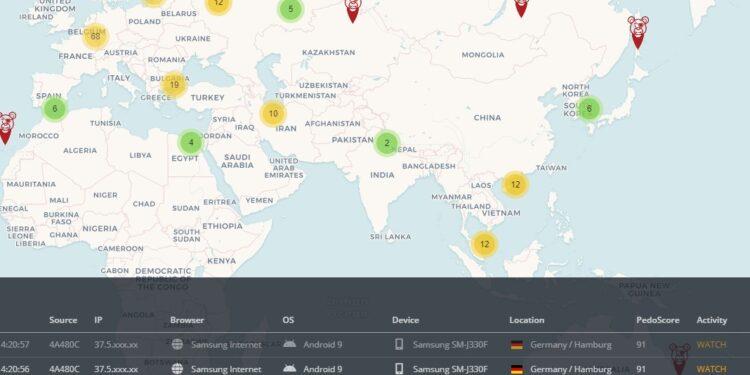Select Samsung Internet in the 4:20:57 row
Image resolution: width=750 pixels, height=375 pixels.
pos(226,344)
